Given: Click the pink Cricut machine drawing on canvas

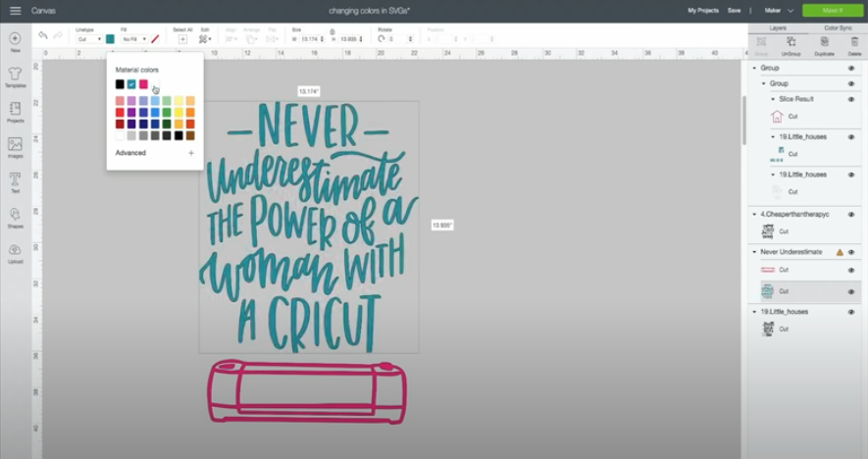Looking at the screenshot, I should (x=307, y=391).
